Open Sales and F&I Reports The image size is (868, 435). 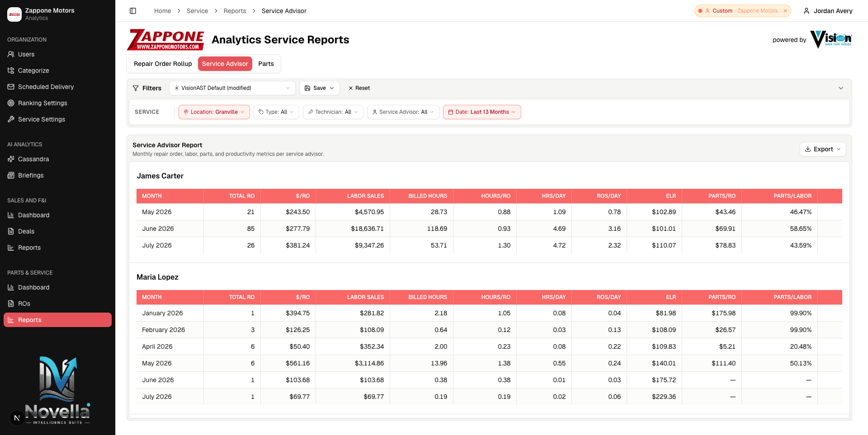click(57, 248)
